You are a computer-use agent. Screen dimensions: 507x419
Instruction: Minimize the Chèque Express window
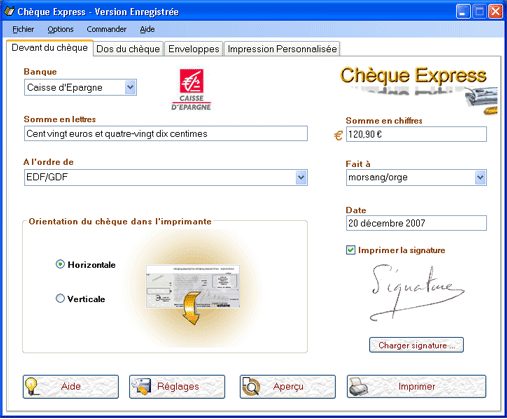click(463, 12)
